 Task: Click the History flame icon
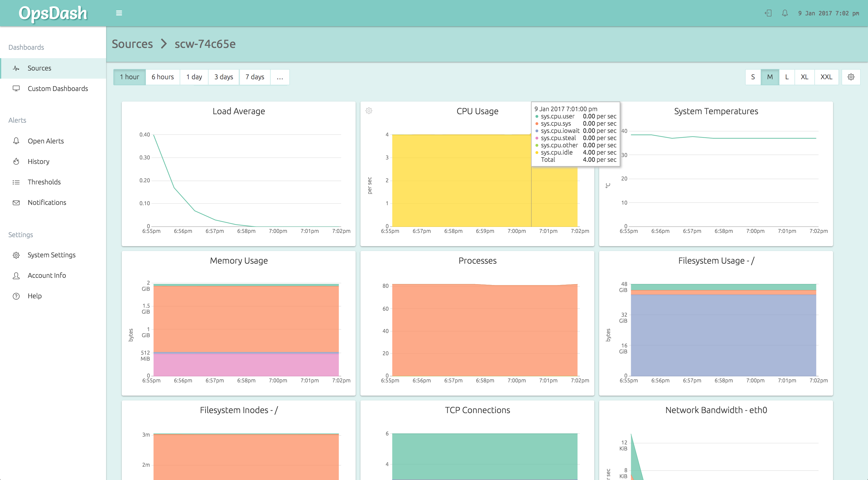point(16,161)
